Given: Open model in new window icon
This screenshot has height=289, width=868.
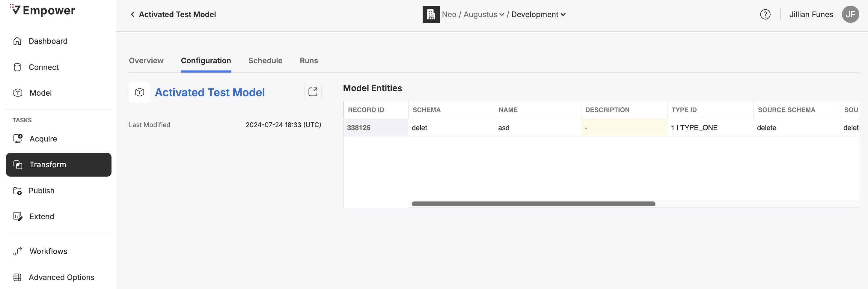Looking at the screenshot, I should tap(313, 92).
